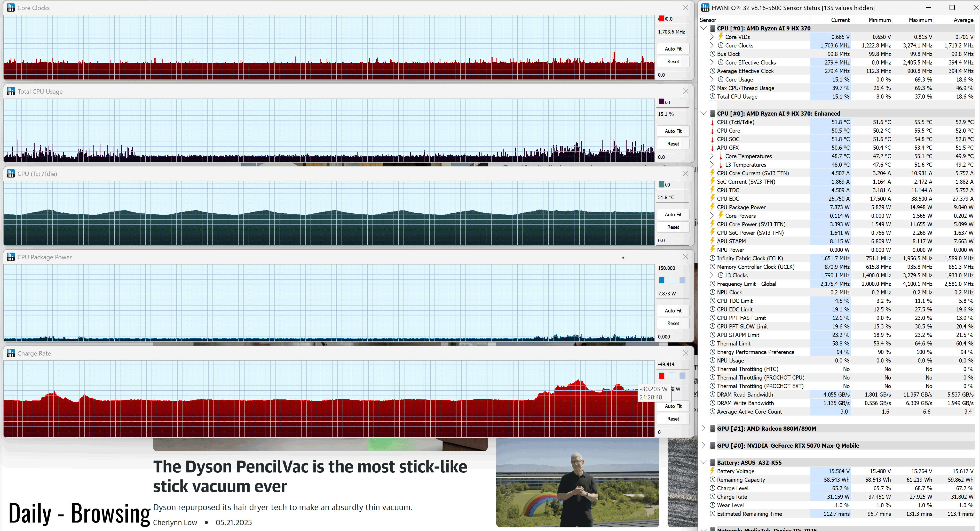
Task: Select the Charge Rate row in Battery group
Action: (837, 496)
